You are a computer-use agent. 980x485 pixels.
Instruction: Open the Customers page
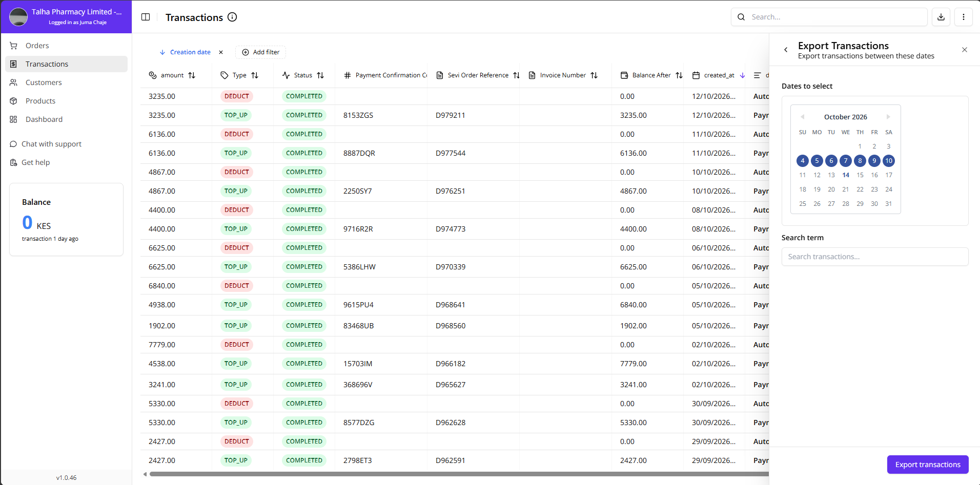pos(66,82)
